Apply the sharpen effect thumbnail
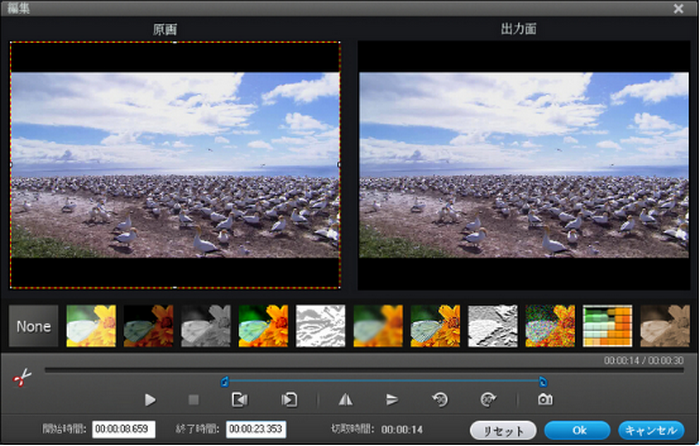Image resolution: width=700 pixels, height=446 pixels. (x=435, y=326)
